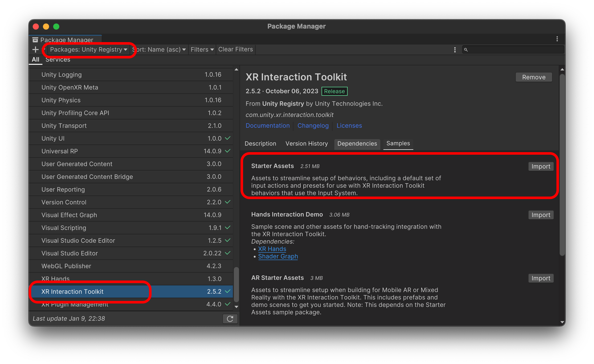This screenshot has height=364, width=594.
Task: Click the installed checkmark next to Universal RP
Action: [227, 151]
